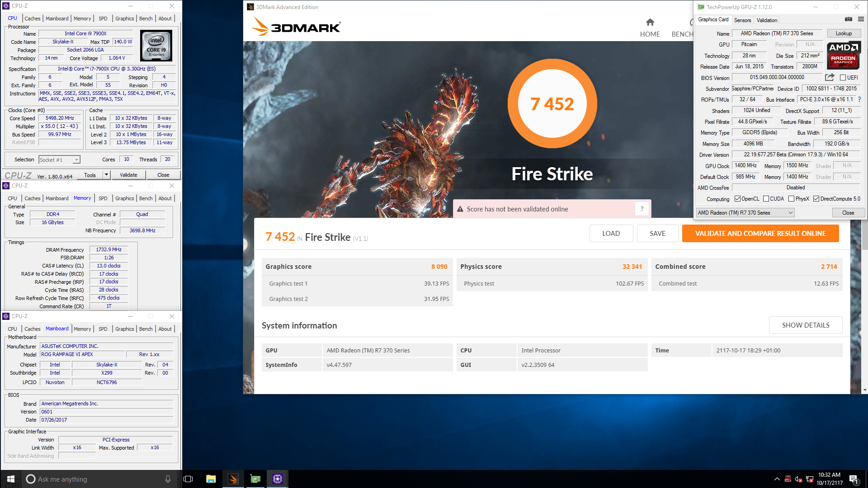Open Bench tab in CPU-Z processor window
The width and height of the screenshot is (868, 488).
click(x=146, y=19)
